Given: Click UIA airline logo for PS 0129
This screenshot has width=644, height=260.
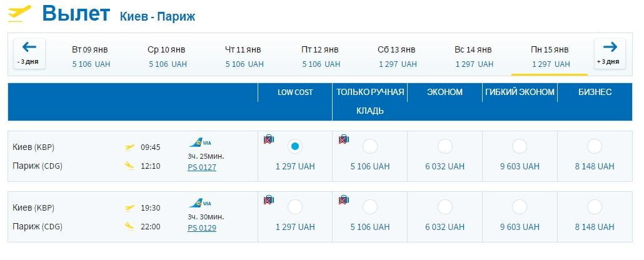Looking at the screenshot, I should coord(200,203).
